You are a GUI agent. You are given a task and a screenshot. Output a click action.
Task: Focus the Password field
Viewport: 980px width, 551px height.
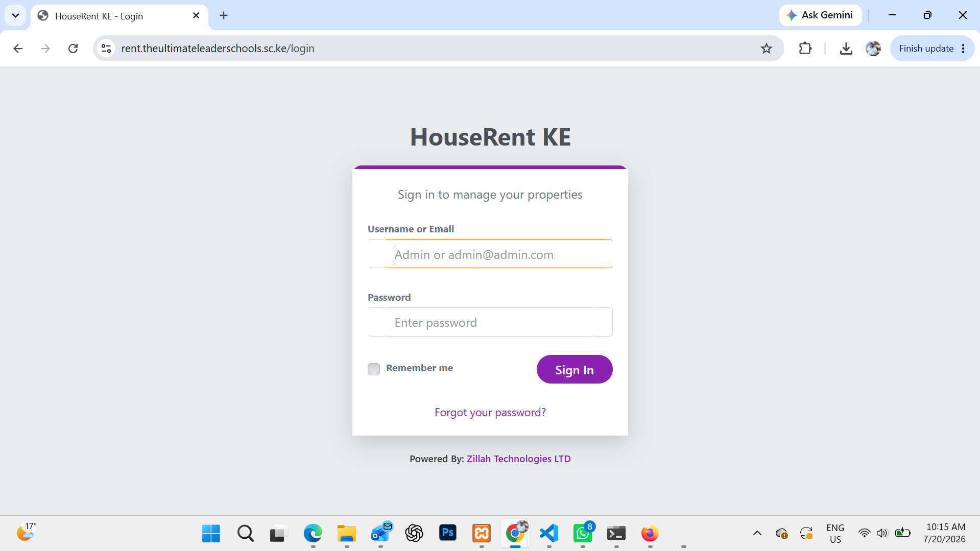point(490,322)
